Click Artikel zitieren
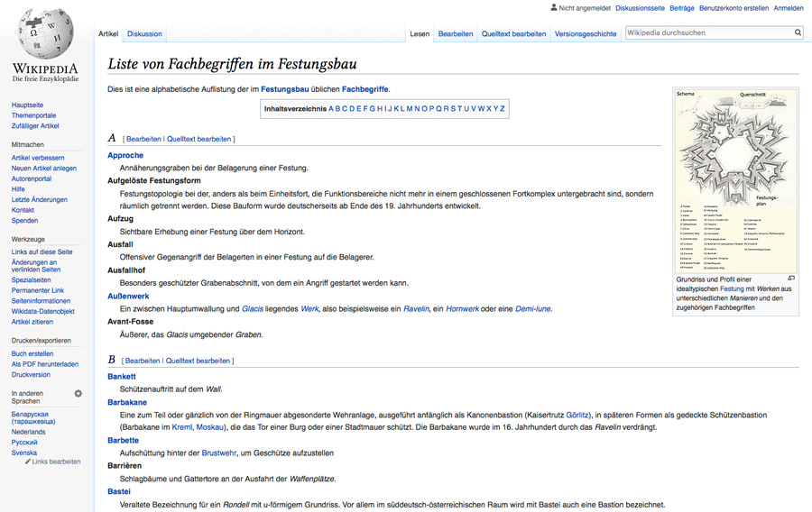 (x=32, y=322)
